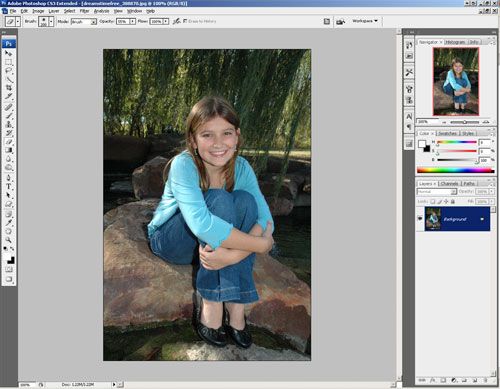500x389 pixels.
Task: Switch to the Styles tab
Action: (468, 133)
